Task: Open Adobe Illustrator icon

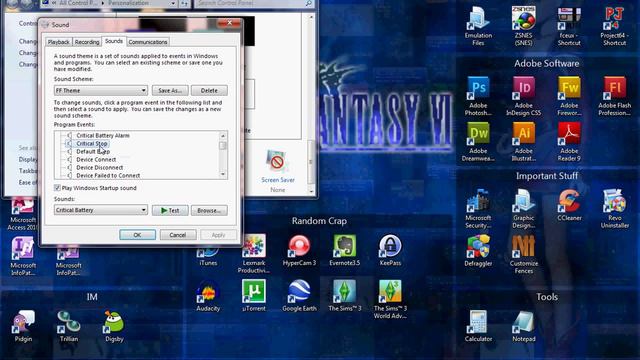Action: coord(523,142)
